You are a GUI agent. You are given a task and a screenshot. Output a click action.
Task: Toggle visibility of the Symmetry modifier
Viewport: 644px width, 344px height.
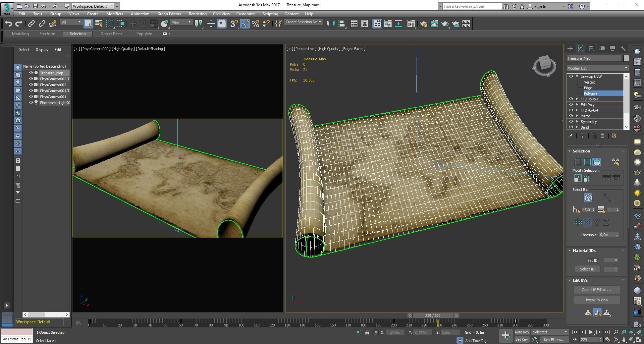571,121
